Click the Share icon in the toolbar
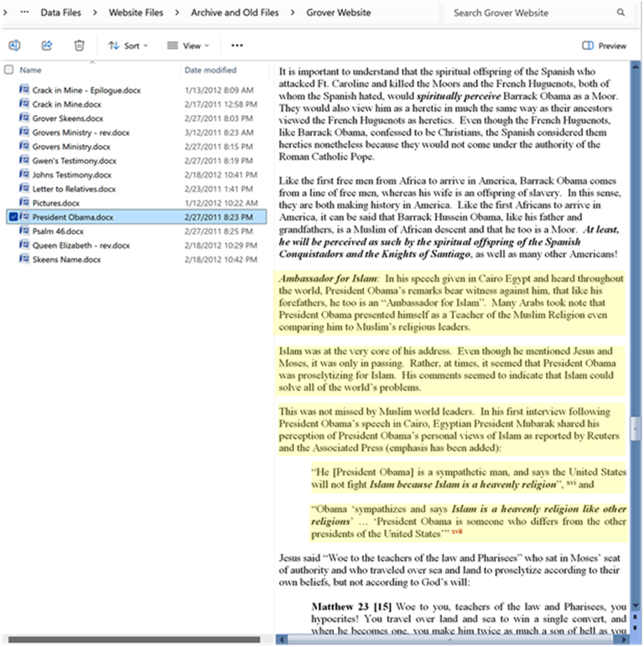This screenshot has width=644, height=647. click(x=47, y=45)
